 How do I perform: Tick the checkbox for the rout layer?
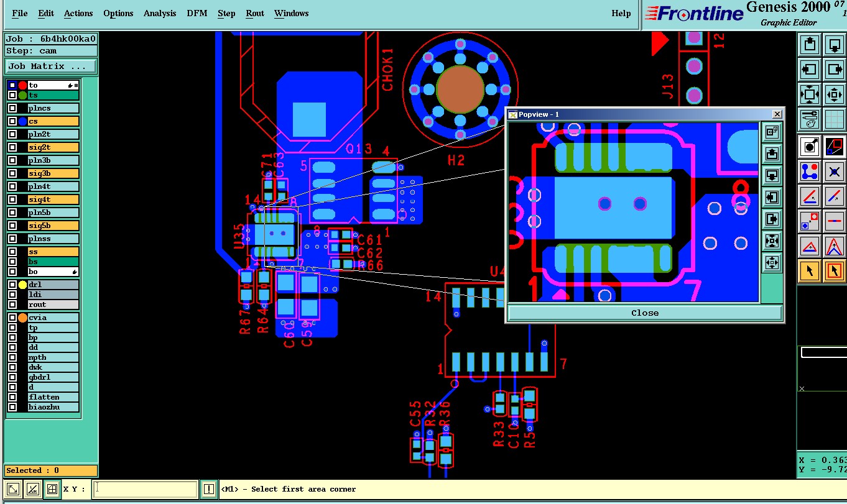coord(12,305)
